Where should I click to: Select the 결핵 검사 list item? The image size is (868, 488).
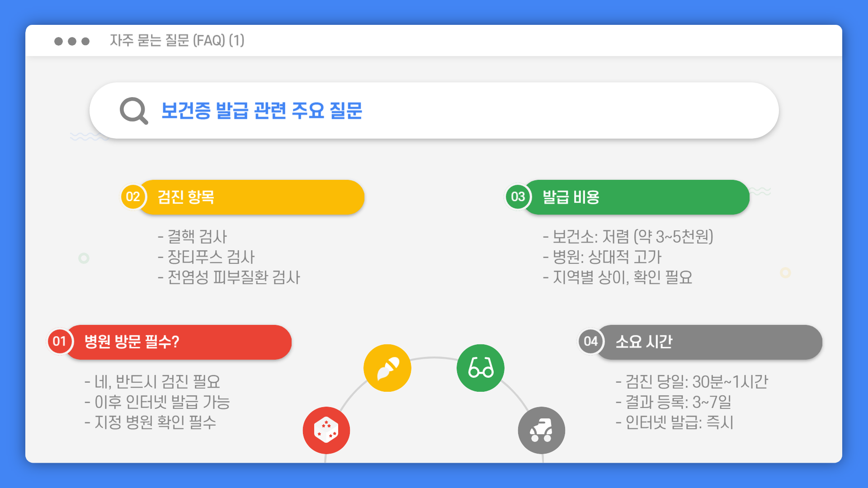(x=193, y=237)
